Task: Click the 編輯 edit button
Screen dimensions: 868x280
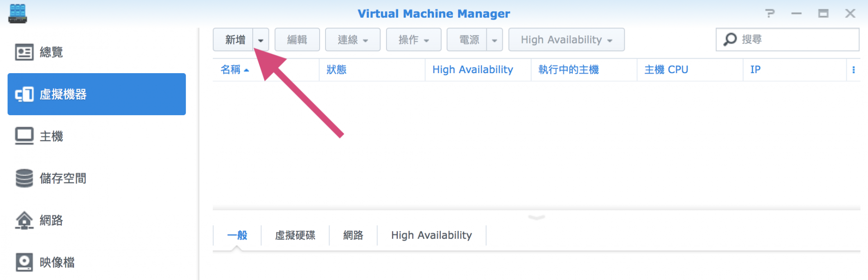Action: pyautogui.click(x=297, y=40)
